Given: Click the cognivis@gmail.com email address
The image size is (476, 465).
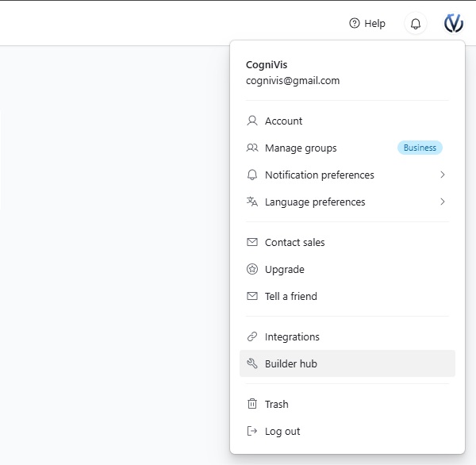Looking at the screenshot, I should coord(293,81).
